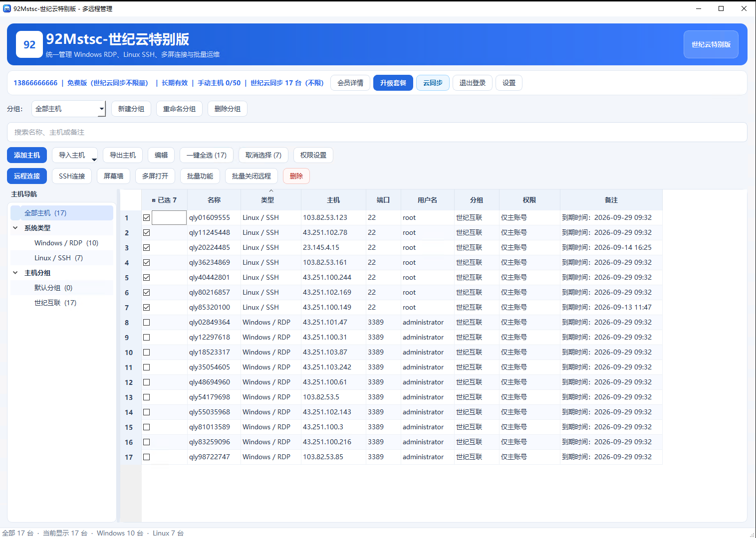
Task: Click the app icon in title bar
Action: [7, 8]
